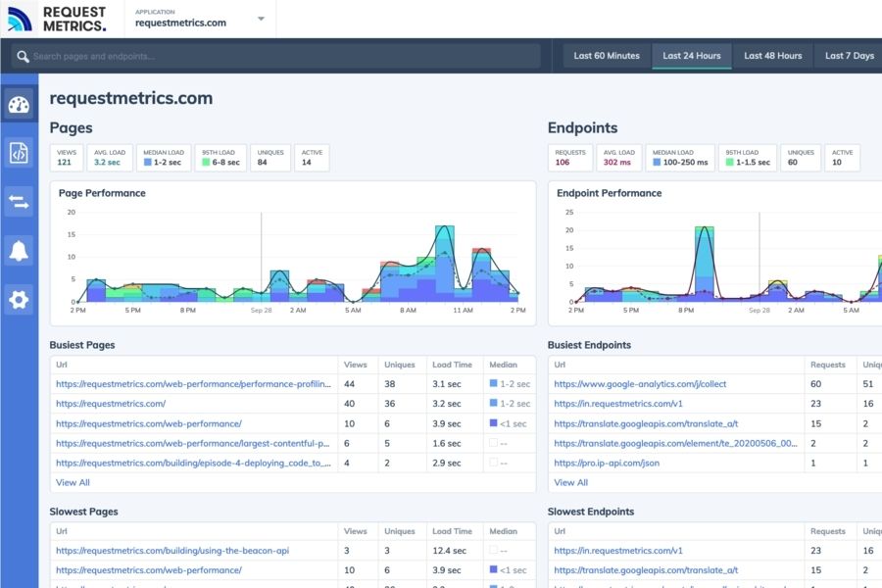Switch to Last 7 Days range

(849, 56)
